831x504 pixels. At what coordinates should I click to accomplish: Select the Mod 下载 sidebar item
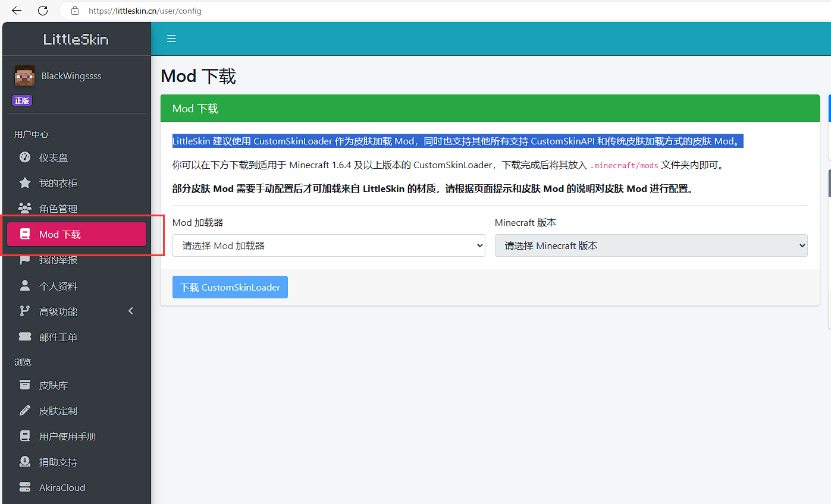[76, 234]
